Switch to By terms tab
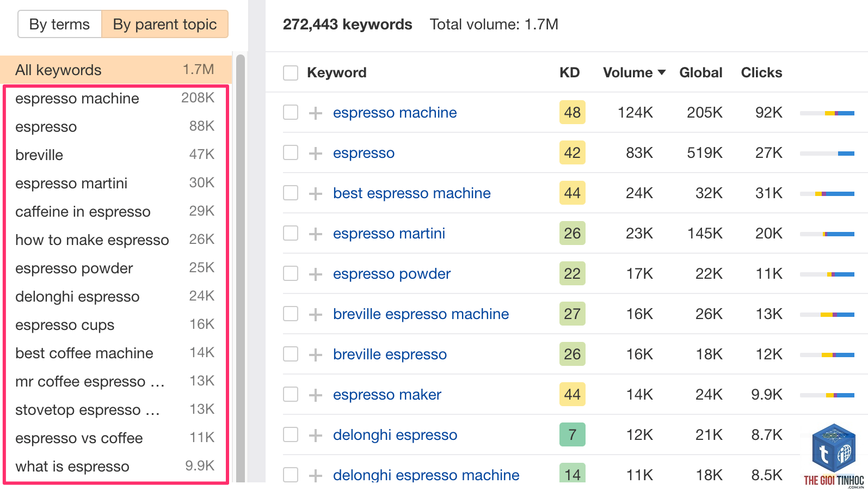Screen dimensions: 868x490 click(x=59, y=24)
